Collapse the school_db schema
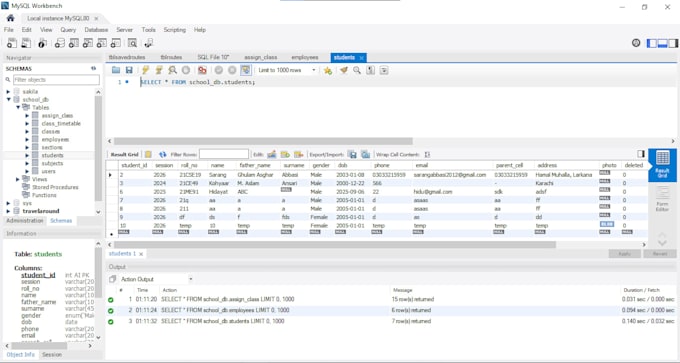The height and width of the screenshot is (363, 680). coord(8,99)
